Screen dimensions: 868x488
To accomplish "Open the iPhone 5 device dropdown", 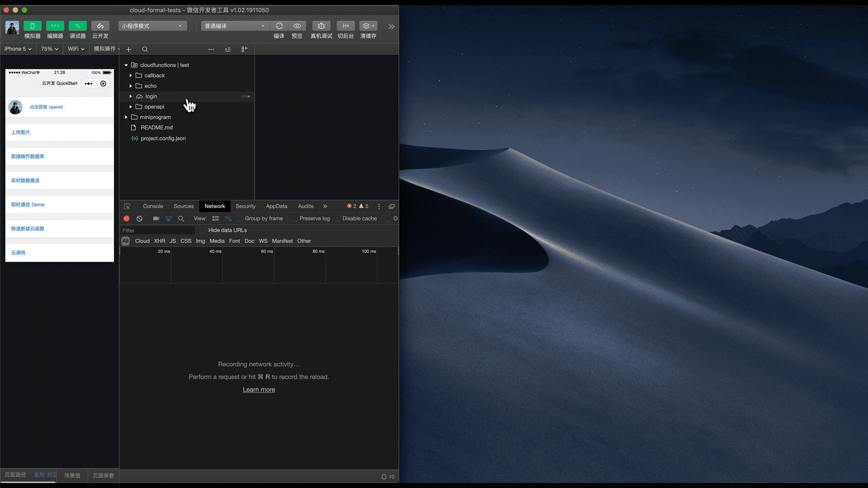I will click(x=18, y=49).
